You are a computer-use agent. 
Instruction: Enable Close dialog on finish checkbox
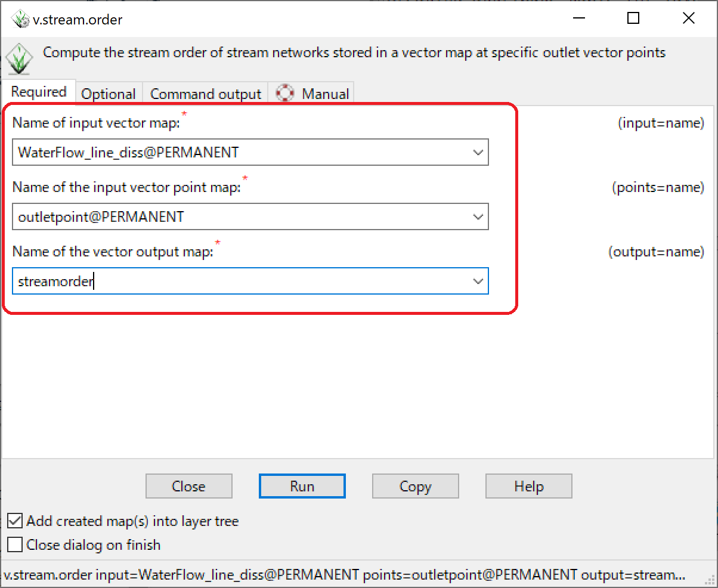pyautogui.click(x=16, y=545)
